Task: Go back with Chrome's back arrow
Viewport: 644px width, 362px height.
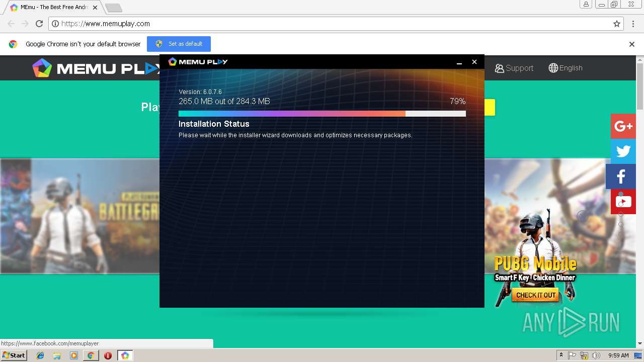Action: pos(11,24)
